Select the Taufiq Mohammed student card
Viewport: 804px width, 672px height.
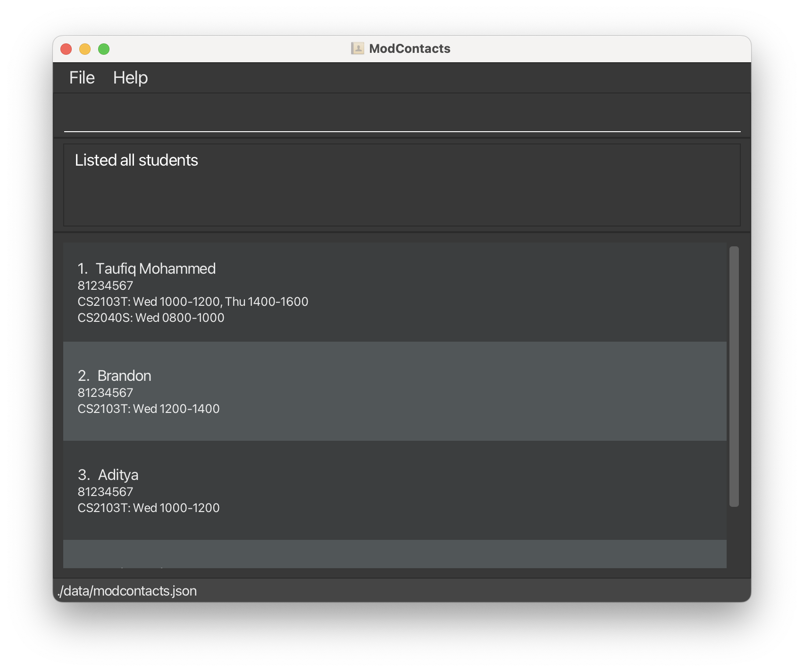[394, 292]
